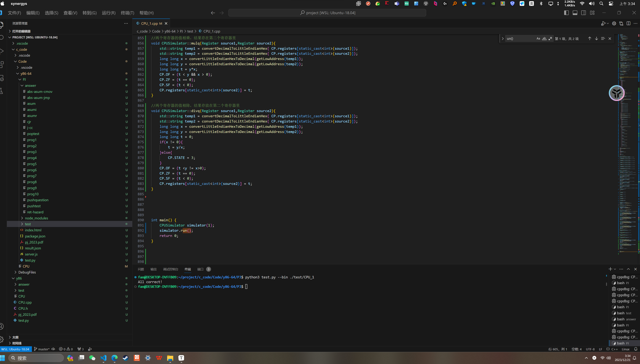Switch to the 输出 panel tab
This screenshot has height=364, width=640.
point(153,269)
